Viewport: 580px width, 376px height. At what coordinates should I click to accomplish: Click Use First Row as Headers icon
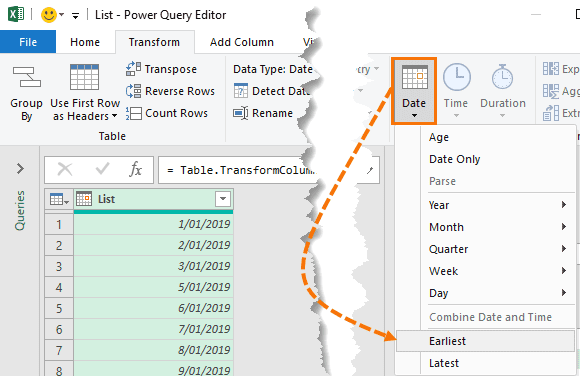84,77
